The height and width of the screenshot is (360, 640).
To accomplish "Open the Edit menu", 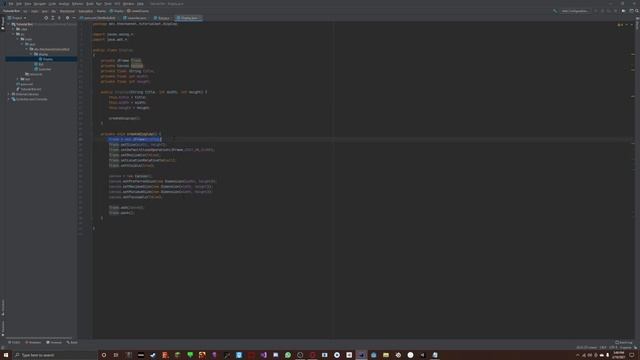I will click(19, 4).
